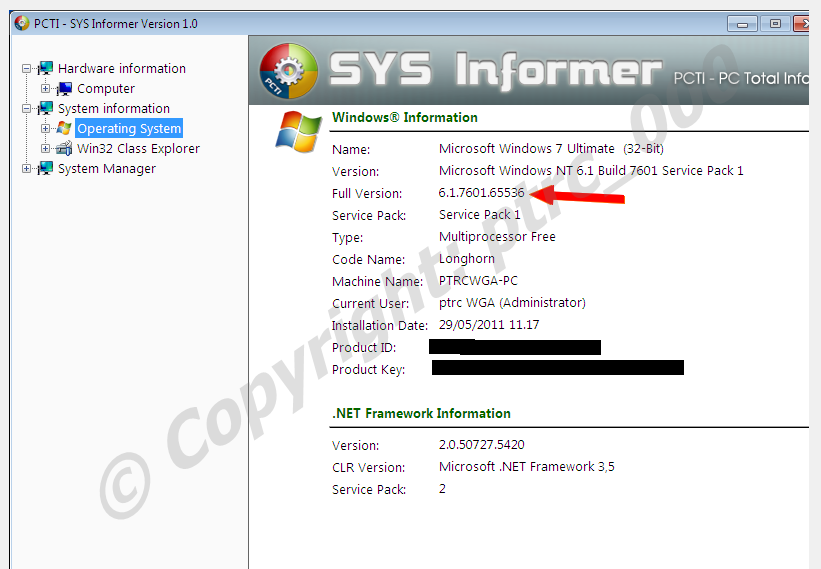Click the Hardware information monitor icon

pyautogui.click(x=46, y=68)
